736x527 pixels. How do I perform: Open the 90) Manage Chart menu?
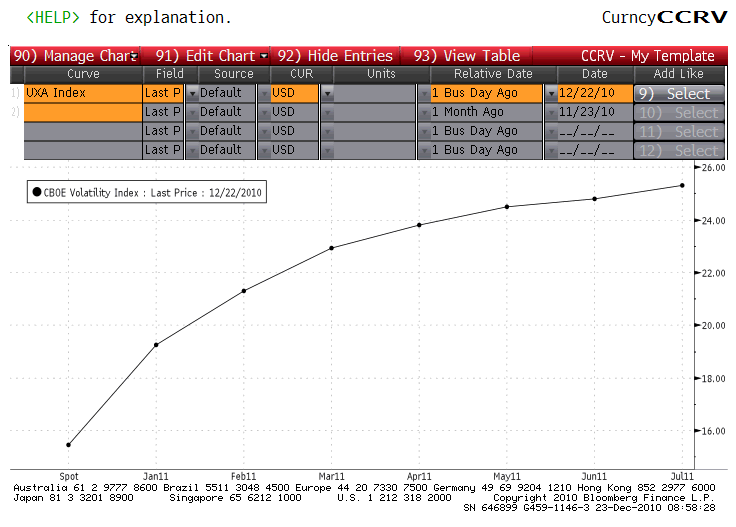pos(75,56)
